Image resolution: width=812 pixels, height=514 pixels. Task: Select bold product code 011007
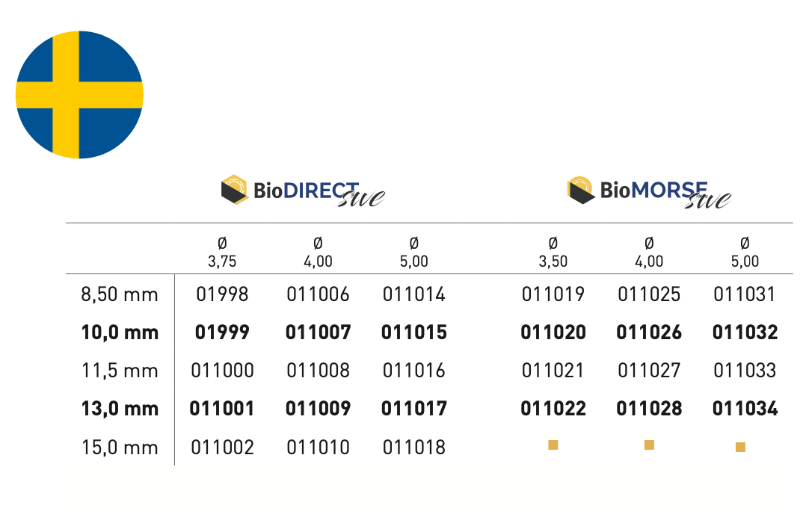coord(318,332)
